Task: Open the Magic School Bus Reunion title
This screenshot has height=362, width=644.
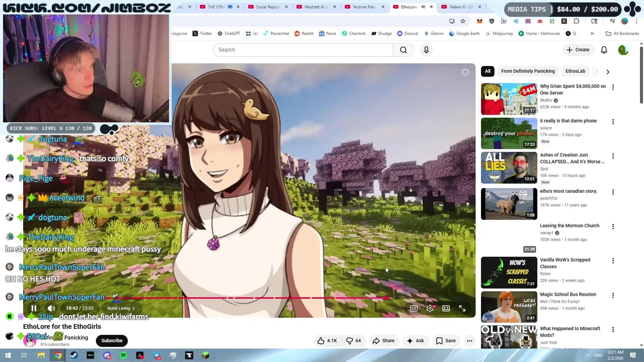Action: coord(568,294)
